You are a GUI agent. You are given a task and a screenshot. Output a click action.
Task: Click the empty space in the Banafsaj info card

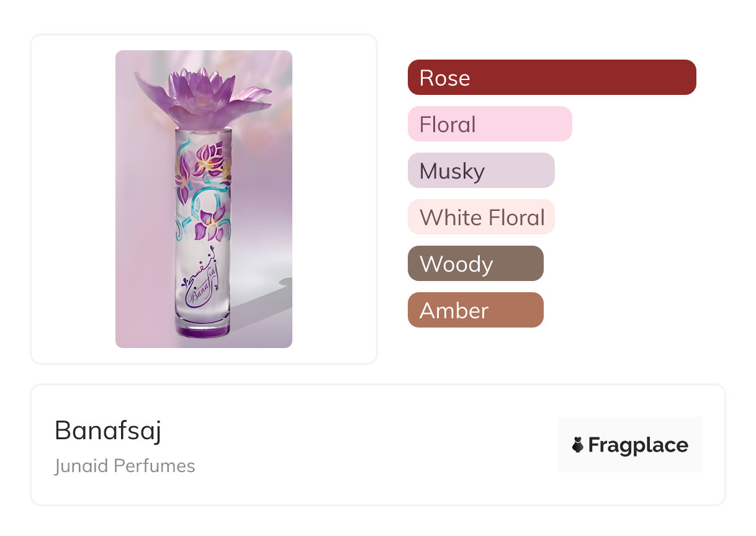point(372,445)
